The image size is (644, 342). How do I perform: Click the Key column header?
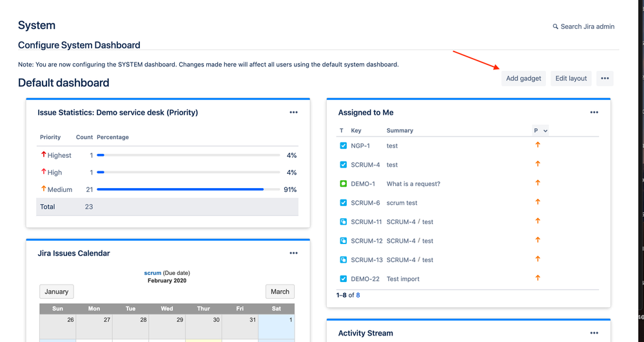click(x=356, y=131)
